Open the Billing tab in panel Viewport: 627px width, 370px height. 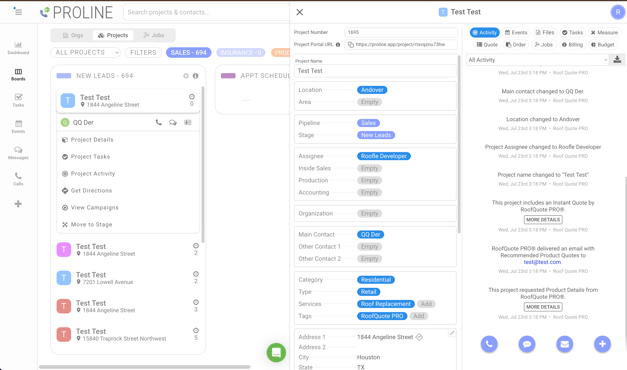[x=572, y=45]
